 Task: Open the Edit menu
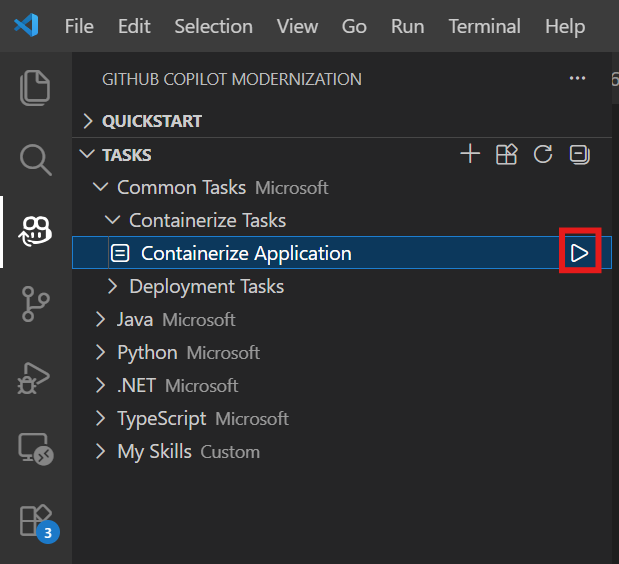coord(134,26)
